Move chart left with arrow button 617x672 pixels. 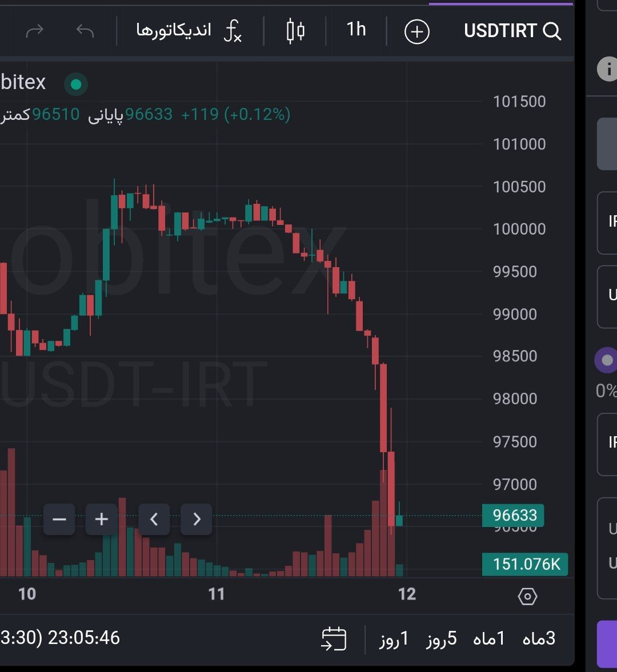pos(154,520)
